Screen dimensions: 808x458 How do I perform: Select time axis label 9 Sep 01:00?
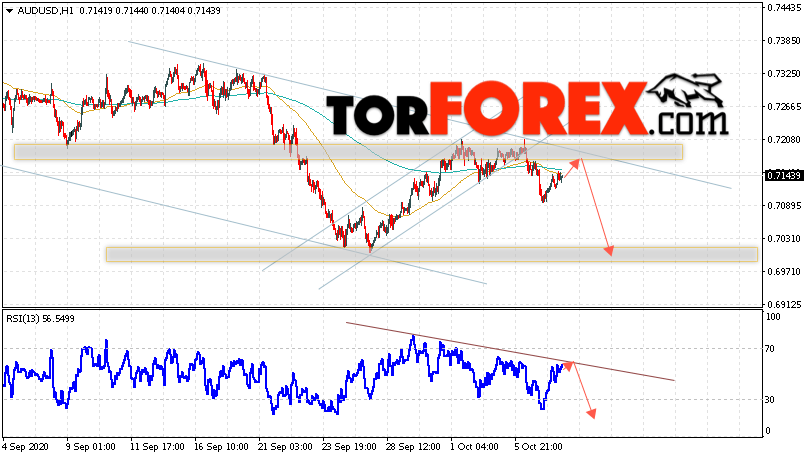tap(91, 447)
